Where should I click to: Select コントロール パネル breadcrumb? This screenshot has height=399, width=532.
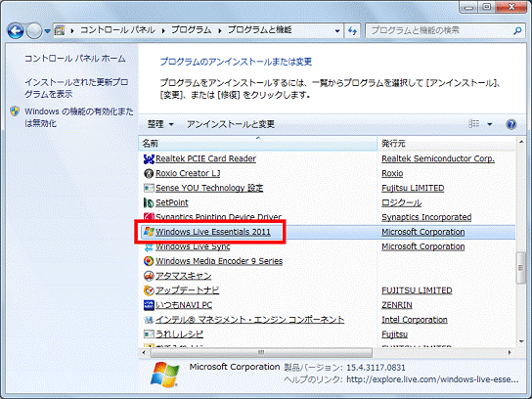(117, 30)
